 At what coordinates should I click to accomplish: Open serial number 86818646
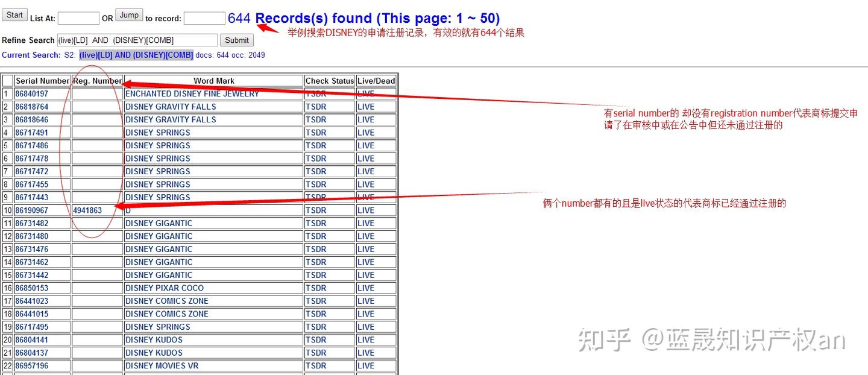tap(32, 119)
